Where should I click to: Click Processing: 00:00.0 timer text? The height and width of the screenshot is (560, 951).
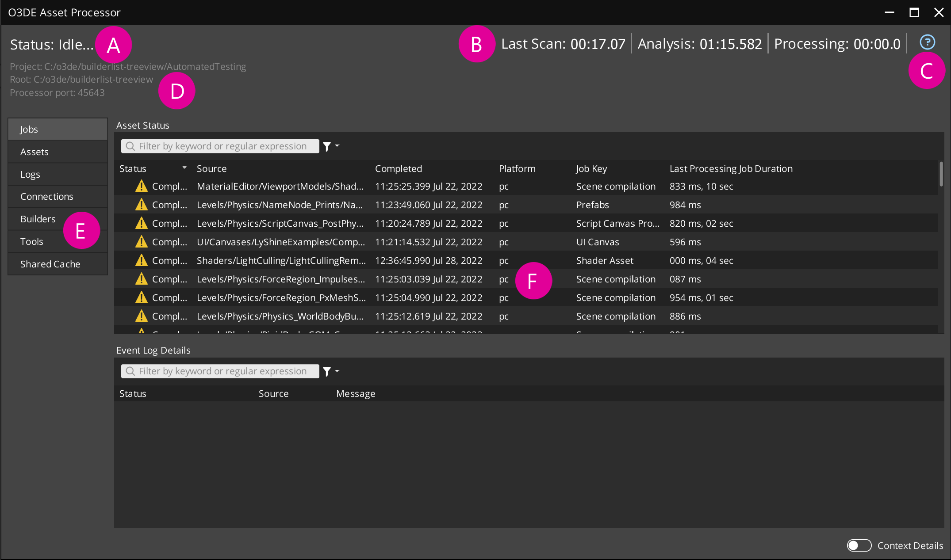(837, 44)
